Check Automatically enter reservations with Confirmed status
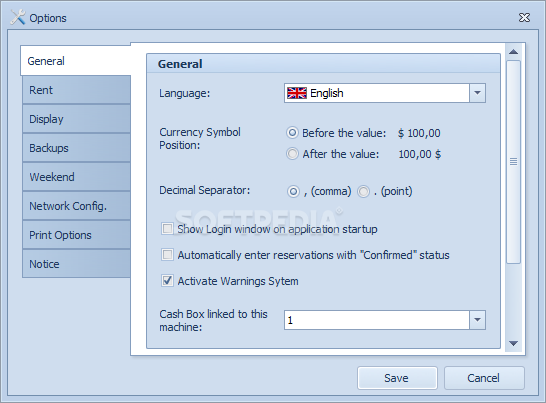 [167, 255]
